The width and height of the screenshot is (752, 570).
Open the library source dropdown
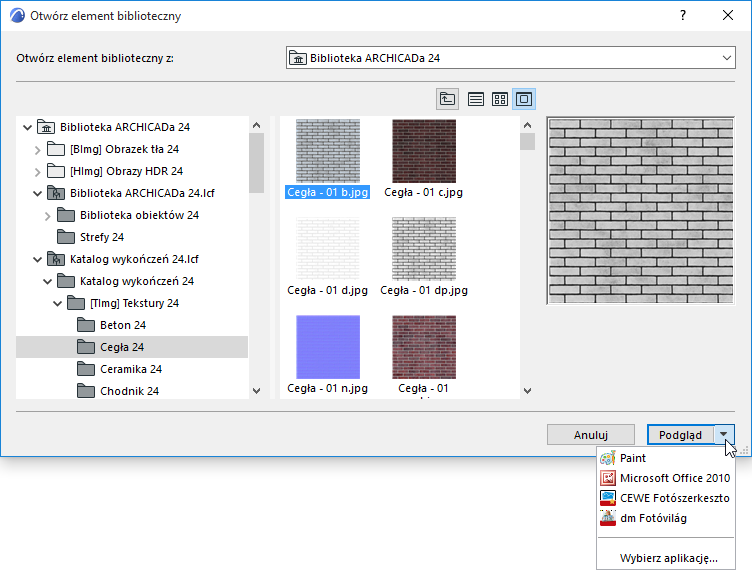(510, 58)
